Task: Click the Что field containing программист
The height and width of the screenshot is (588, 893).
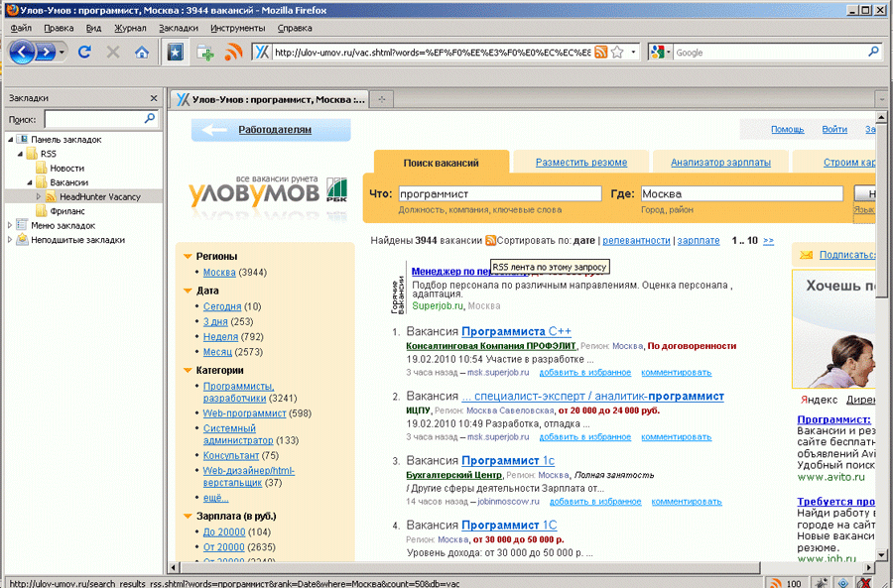Action: tap(499, 193)
